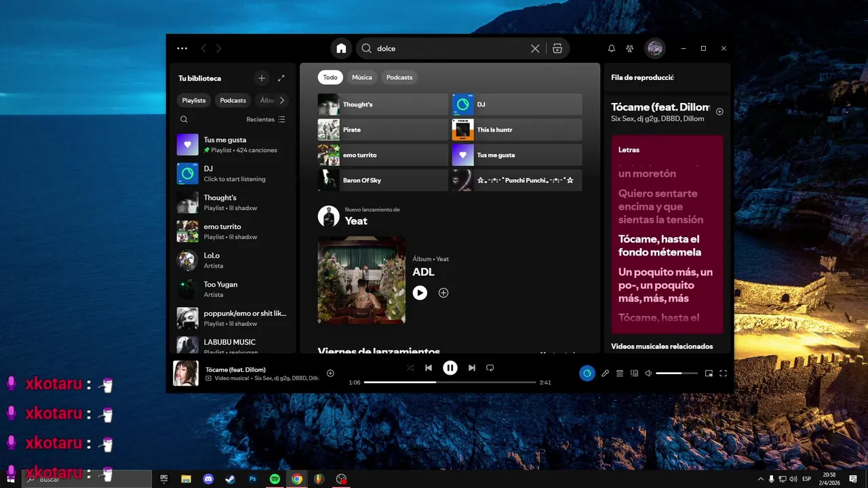Open Too Yugan artist in library

[233, 289]
